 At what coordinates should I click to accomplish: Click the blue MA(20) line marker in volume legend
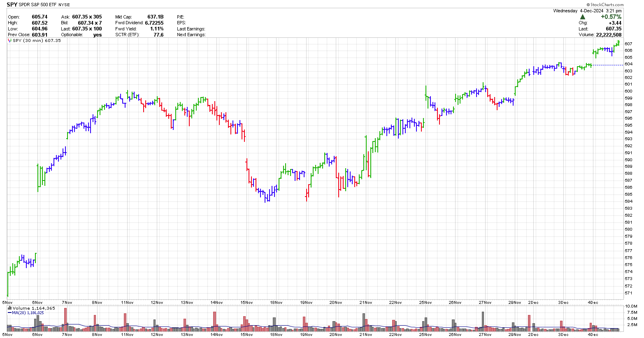pos(10,313)
